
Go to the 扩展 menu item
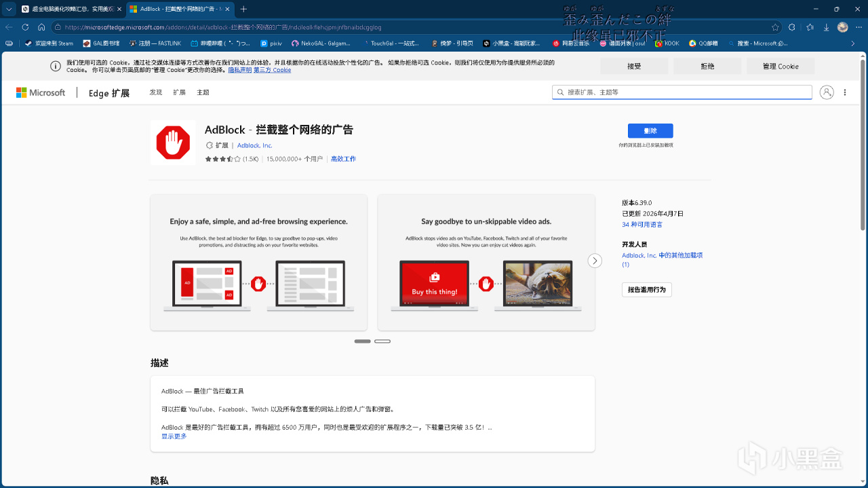179,92
